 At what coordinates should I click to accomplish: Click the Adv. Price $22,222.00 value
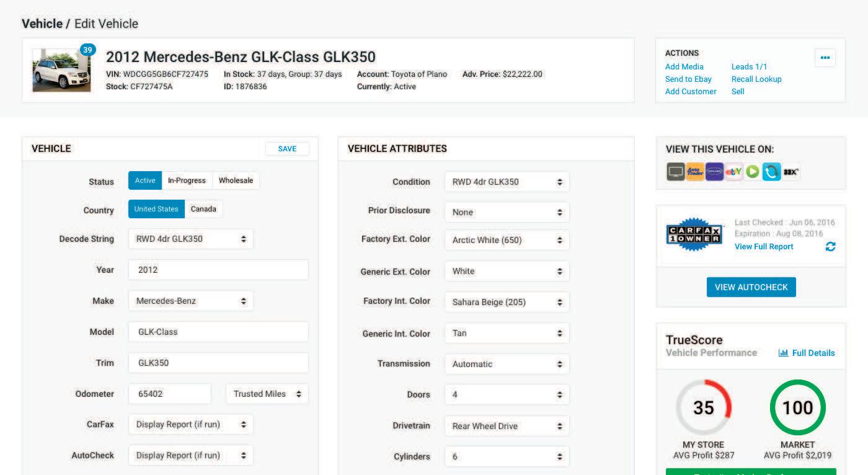tap(523, 74)
